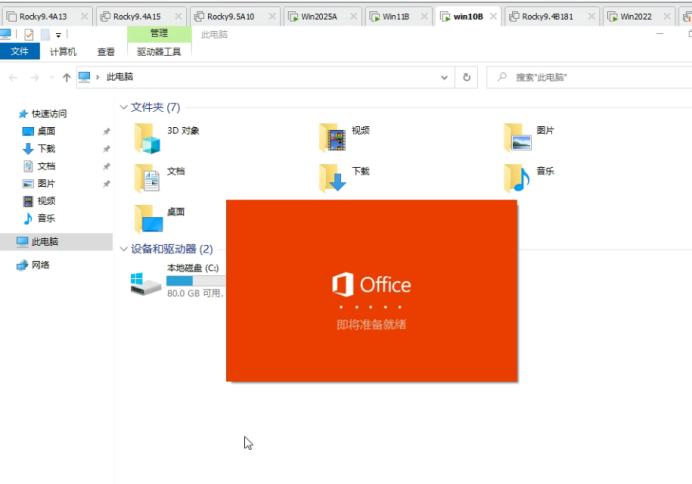The image size is (692, 484).
Task: Collapse the 文件夹 (7) group
Action: coord(124,107)
